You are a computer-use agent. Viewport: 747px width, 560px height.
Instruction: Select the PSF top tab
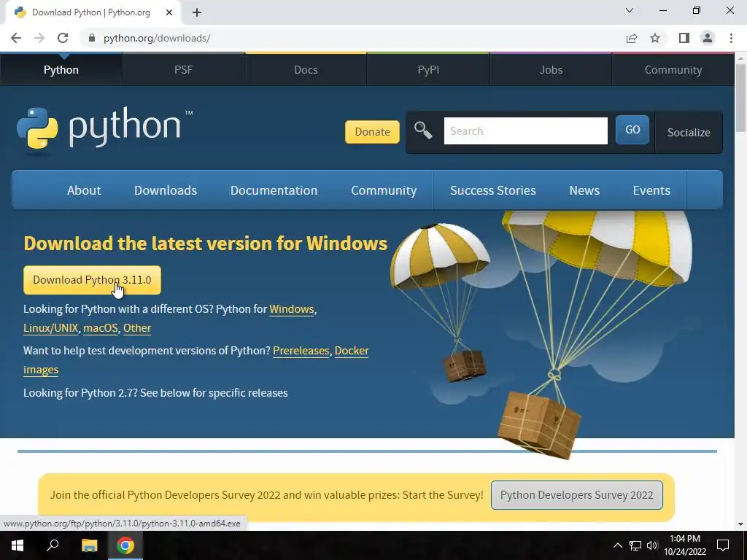coord(183,69)
